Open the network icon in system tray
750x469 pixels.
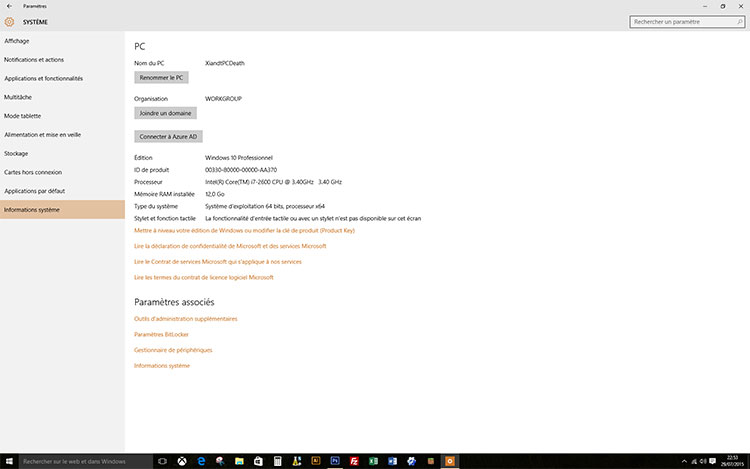694,461
